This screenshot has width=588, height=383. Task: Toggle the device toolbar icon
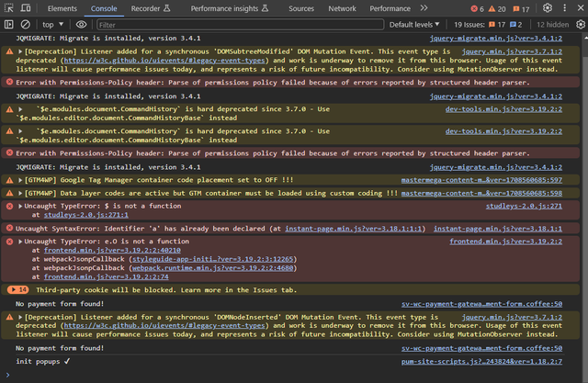tap(26, 8)
